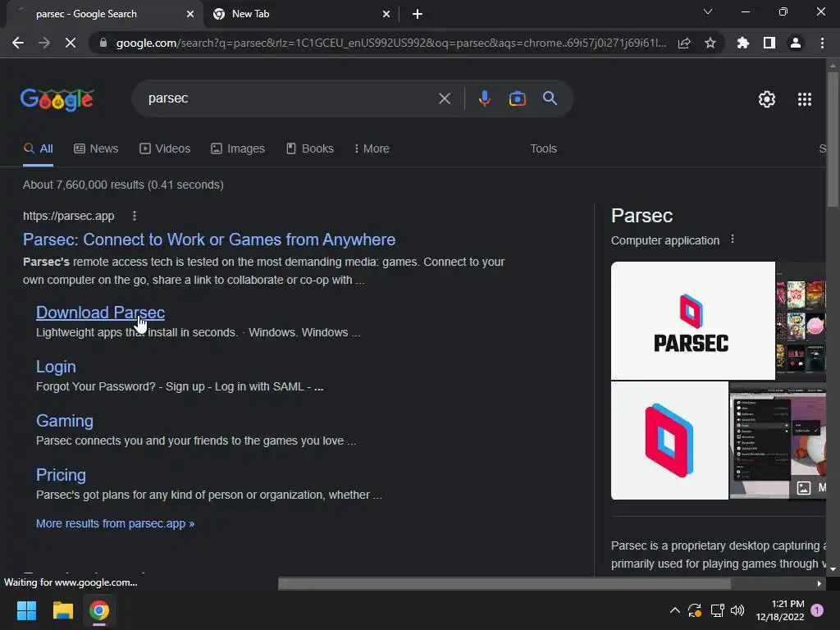Open the Login sitelink
Screen dimensions: 840x630
click(56, 367)
